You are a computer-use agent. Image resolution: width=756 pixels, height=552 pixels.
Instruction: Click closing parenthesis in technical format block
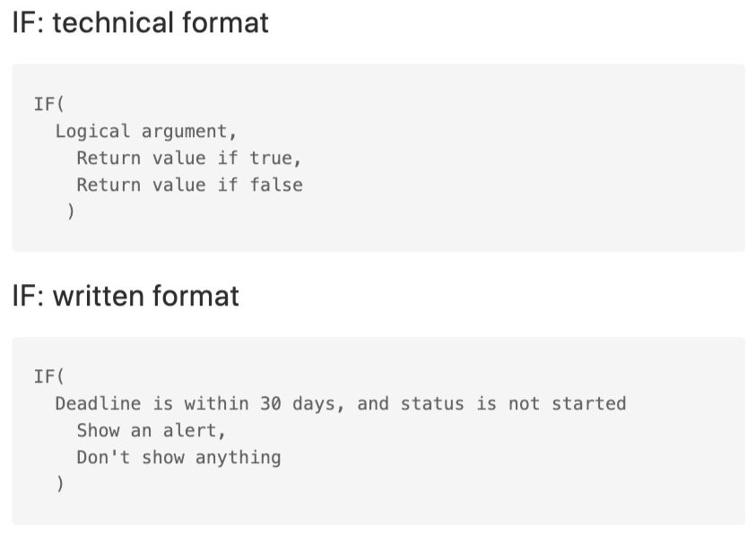(71, 211)
